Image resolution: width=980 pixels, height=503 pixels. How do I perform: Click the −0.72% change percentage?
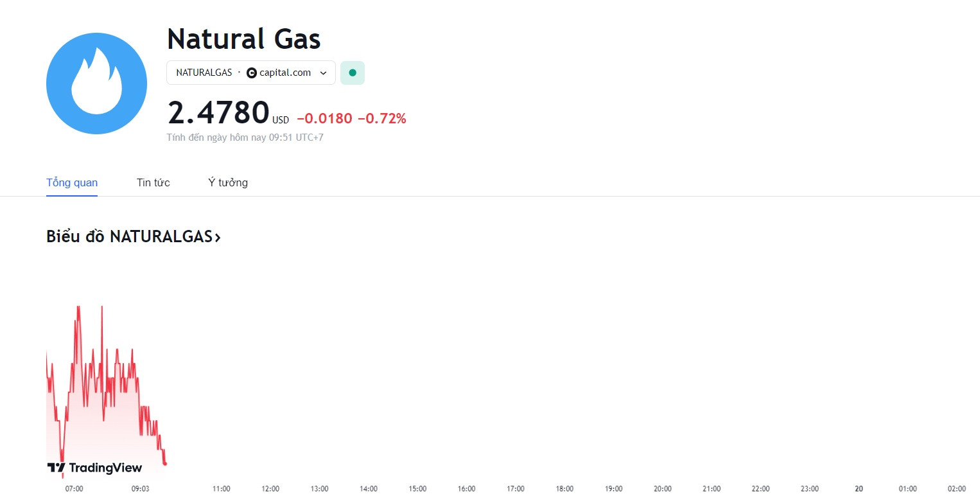pyautogui.click(x=381, y=118)
